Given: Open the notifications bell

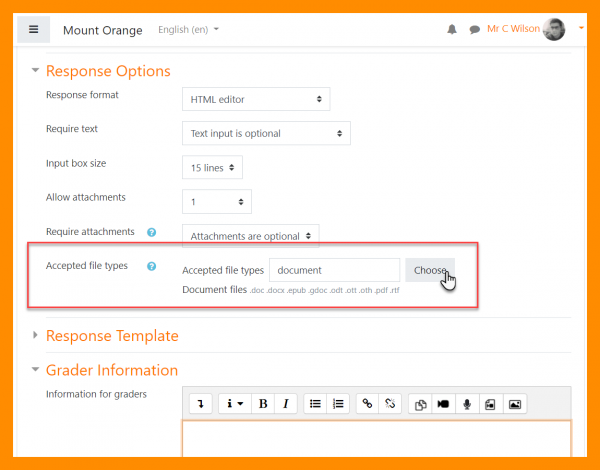Looking at the screenshot, I should coord(452,30).
